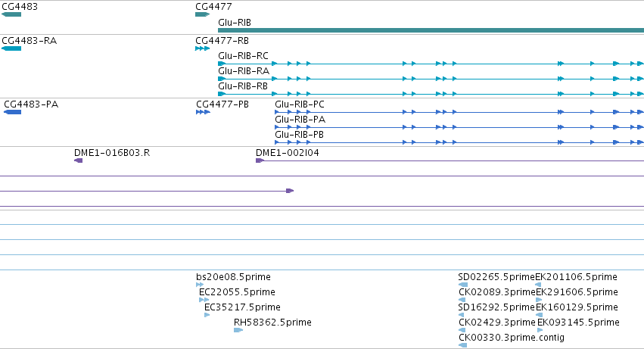
Task: Open the CK00330.3prime.contig label
Action: (512, 338)
